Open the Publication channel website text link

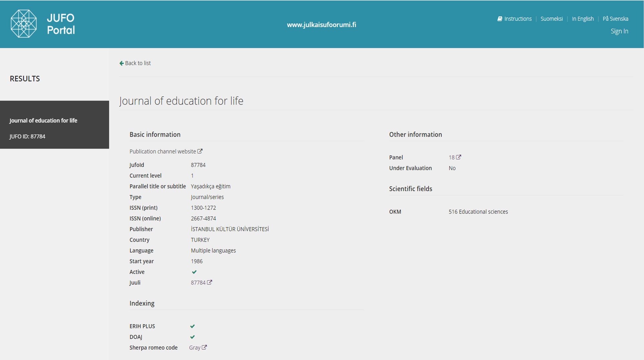coord(163,151)
